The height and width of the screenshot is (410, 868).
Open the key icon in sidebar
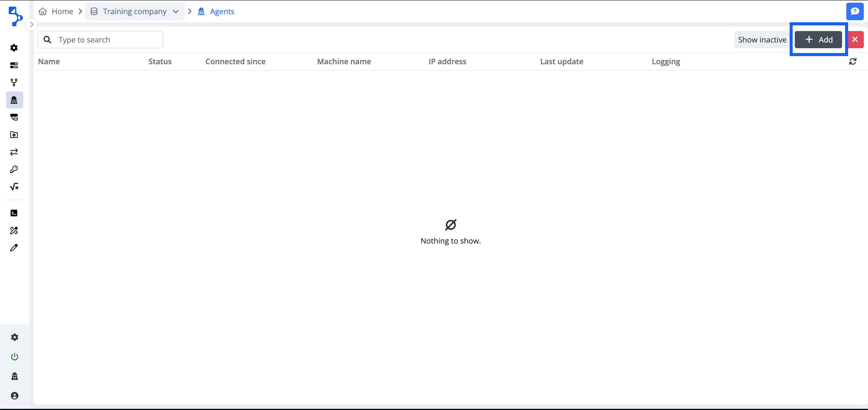(x=14, y=169)
